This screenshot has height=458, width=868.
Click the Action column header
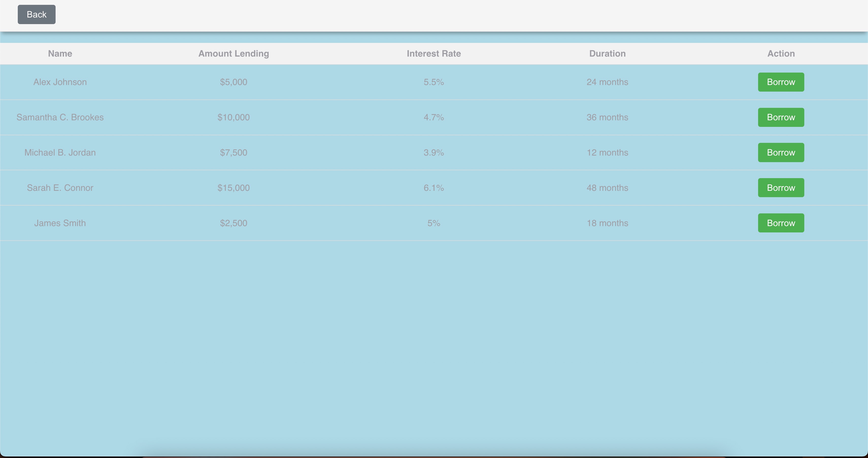point(781,54)
